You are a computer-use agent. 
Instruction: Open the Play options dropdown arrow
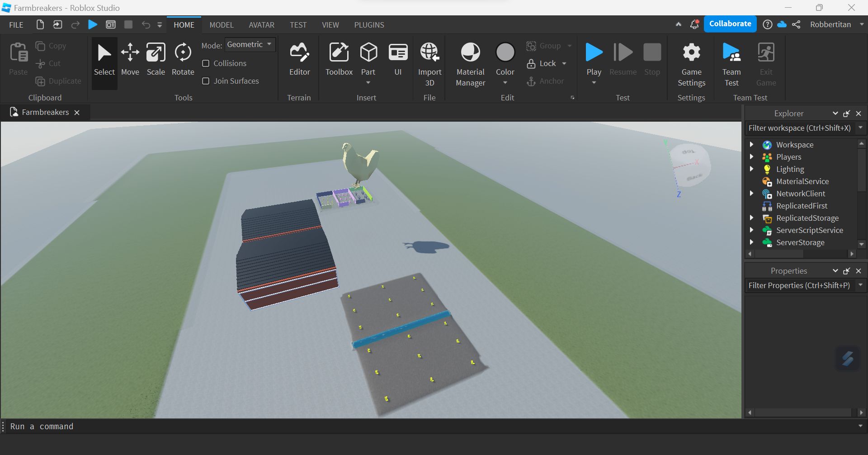tap(594, 83)
